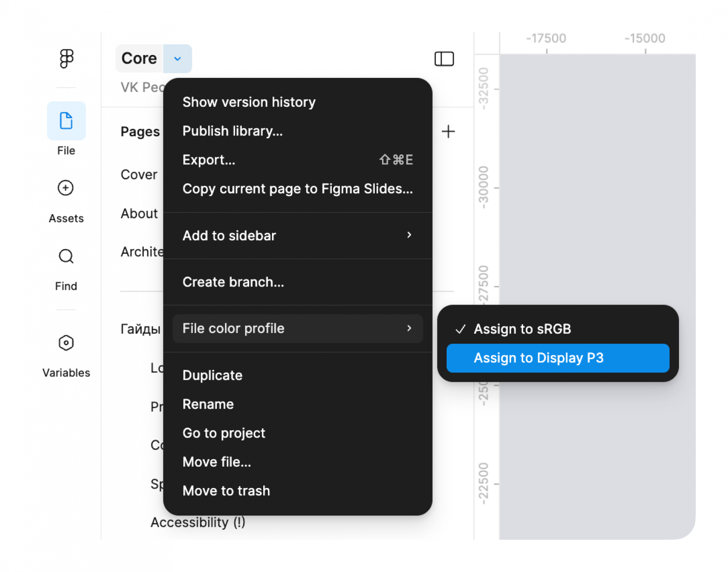Open the File panel icon in sidebar

point(66,120)
